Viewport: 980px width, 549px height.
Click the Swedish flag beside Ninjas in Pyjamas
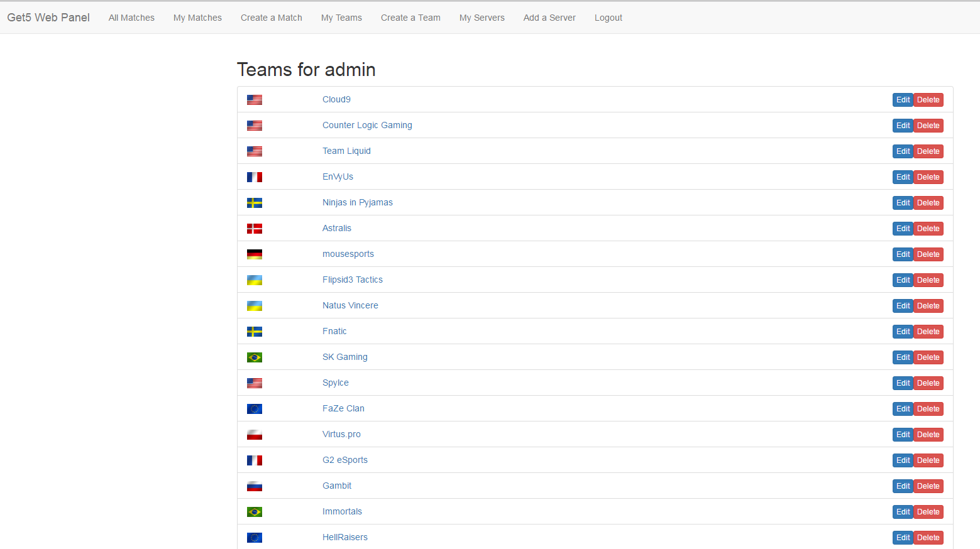[x=255, y=203]
